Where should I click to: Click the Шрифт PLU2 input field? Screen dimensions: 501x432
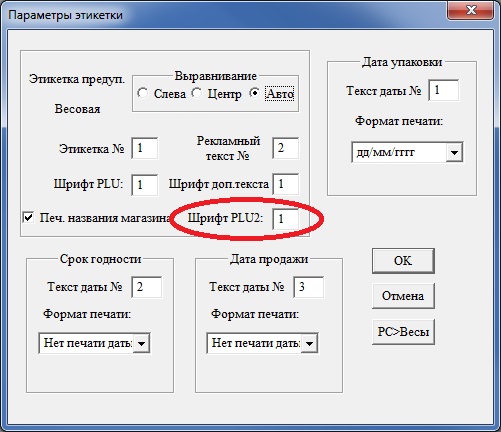tap(286, 219)
